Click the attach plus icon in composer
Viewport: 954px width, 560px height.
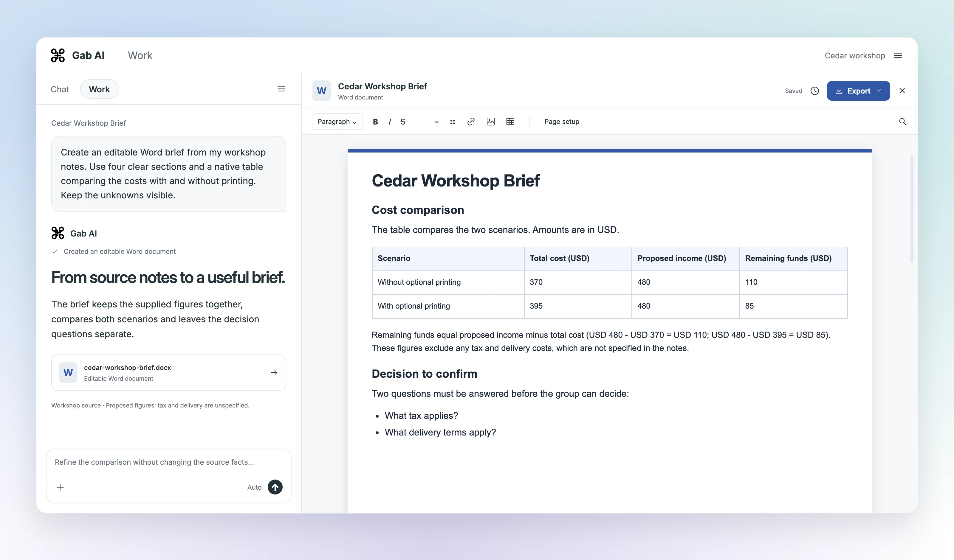(60, 487)
